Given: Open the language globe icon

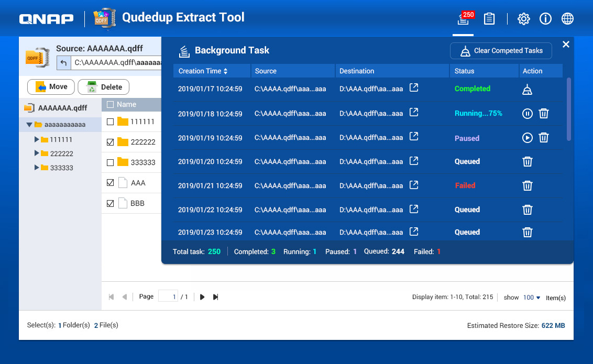Looking at the screenshot, I should coord(567,18).
